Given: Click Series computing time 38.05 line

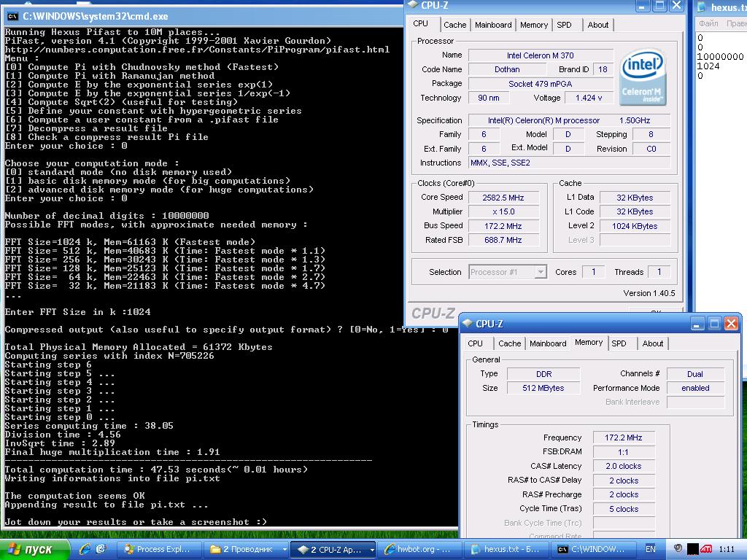Looking at the screenshot, I should pos(89,426).
